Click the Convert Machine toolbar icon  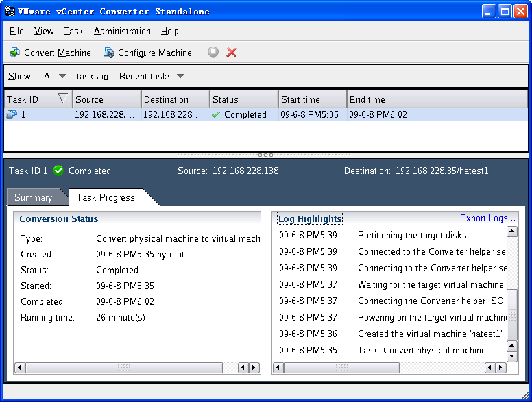(x=15, y=53)
